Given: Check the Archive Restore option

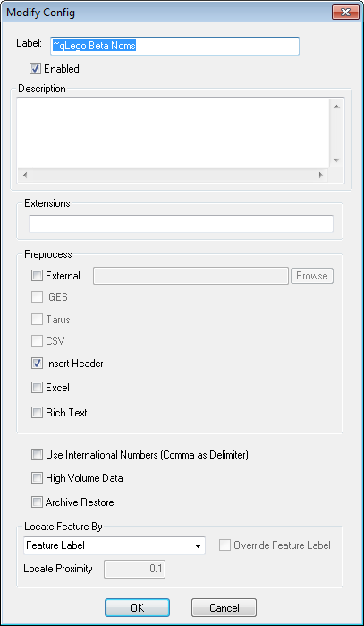Looking at the screenshot, I should (37, 502).
